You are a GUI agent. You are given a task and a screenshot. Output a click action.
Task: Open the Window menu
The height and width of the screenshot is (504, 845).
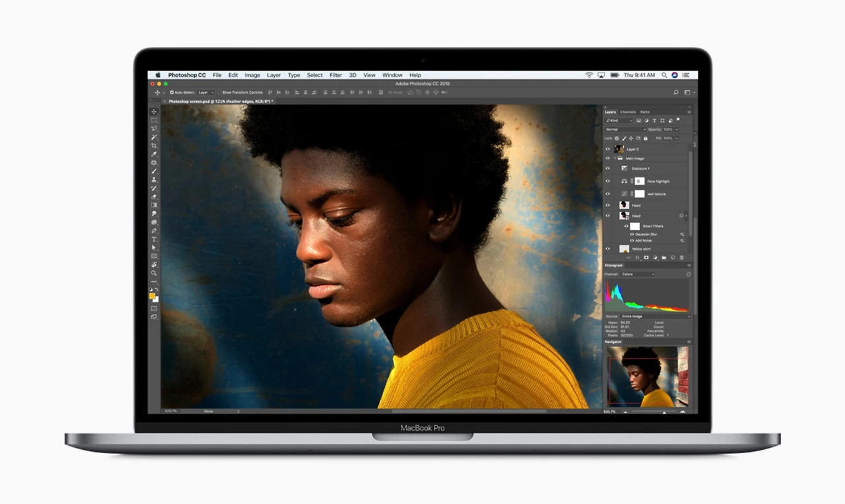pyautogui.click(x=392, y=75)
